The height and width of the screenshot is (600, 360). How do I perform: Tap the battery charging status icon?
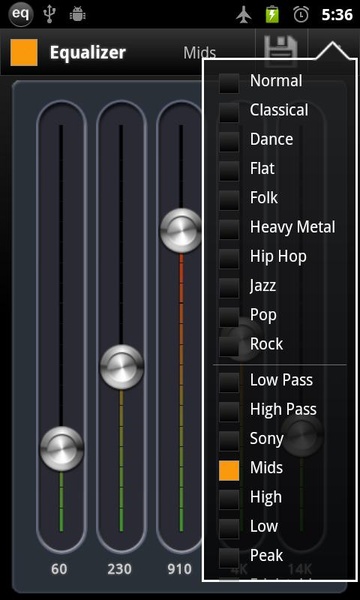click(272, 15)
